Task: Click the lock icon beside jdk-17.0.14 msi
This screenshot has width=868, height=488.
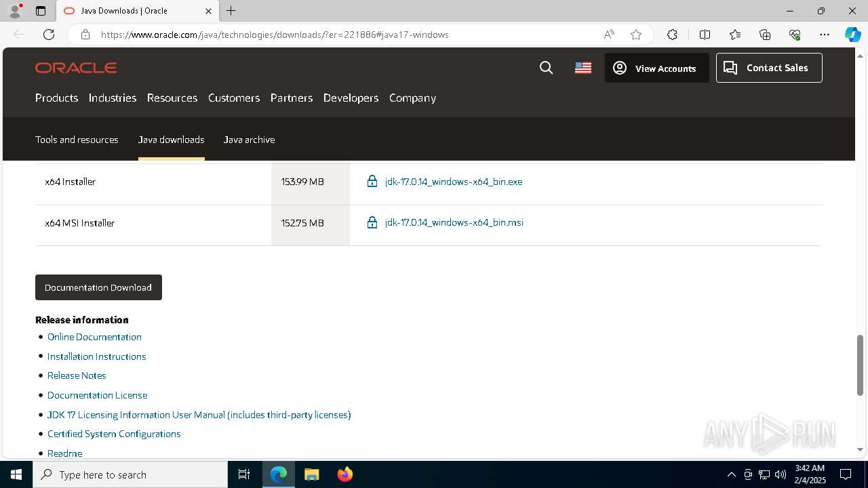Action: (x=372, y=222)
